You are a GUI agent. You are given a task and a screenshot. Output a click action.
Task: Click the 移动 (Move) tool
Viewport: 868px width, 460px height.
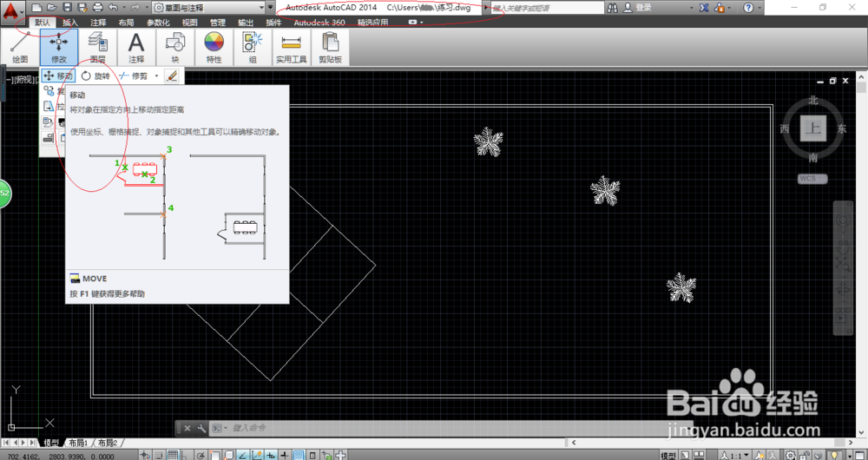(x=58, y=76)
